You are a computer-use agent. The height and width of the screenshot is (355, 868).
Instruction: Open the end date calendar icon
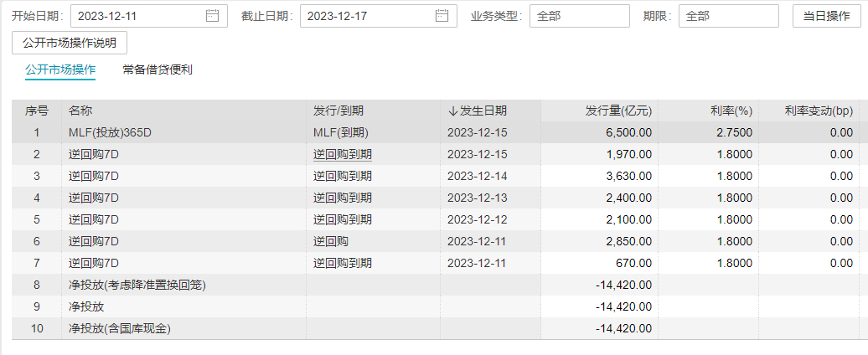tap(442, 16)
